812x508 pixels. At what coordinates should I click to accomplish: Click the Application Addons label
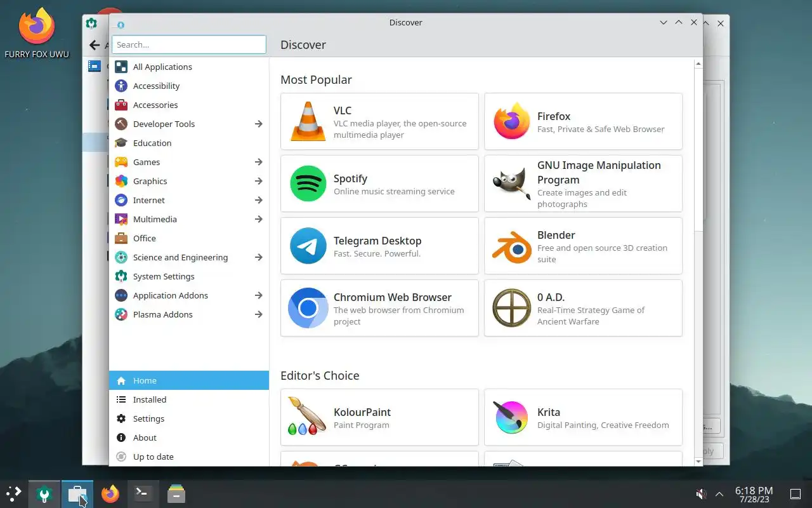pos(171,295)
